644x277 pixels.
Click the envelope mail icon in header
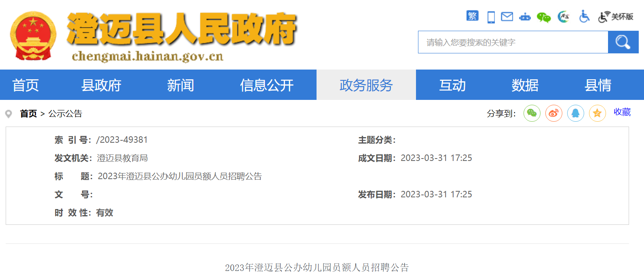(x=507, y=17)
